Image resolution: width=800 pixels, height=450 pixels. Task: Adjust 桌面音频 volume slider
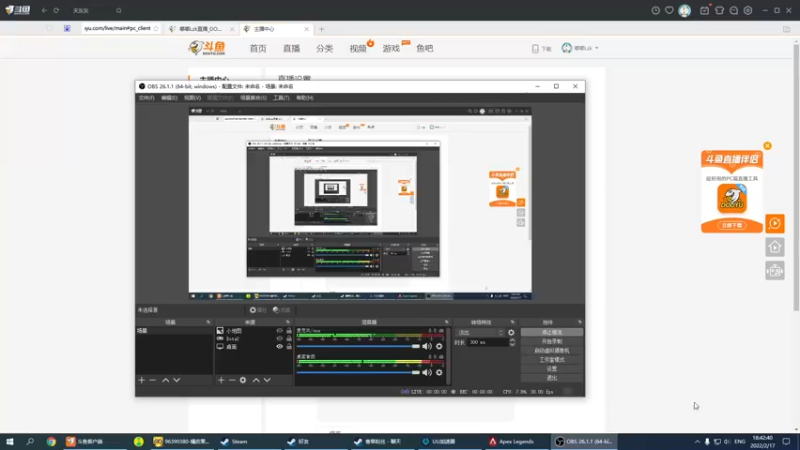point(358,372)
